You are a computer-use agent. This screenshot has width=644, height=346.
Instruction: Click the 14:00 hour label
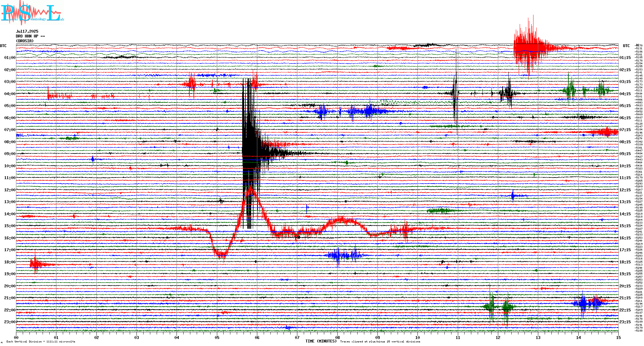click(10, 214)
